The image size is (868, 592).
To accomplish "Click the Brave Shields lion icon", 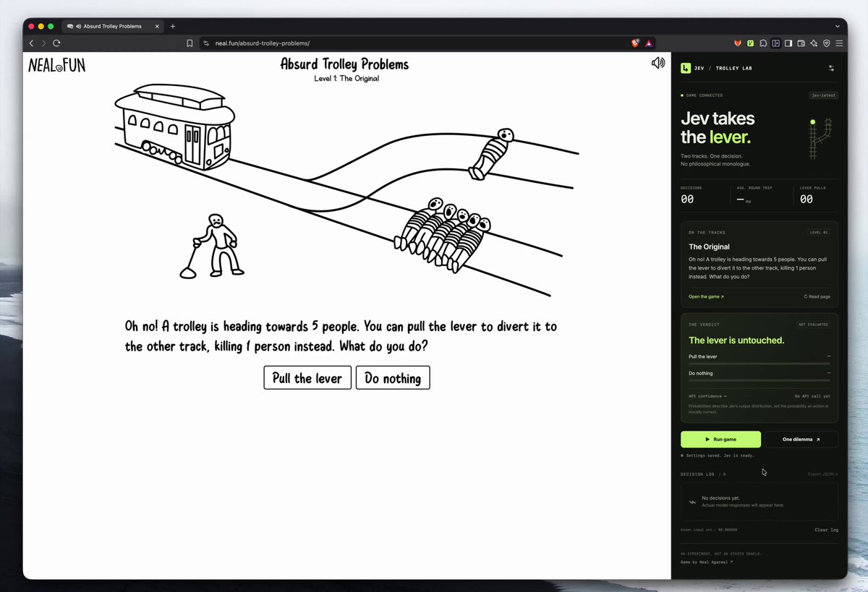I will coord(635,43).
